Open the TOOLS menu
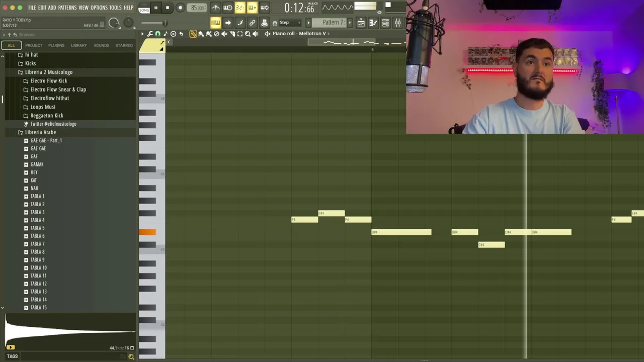Image resolution: width=644 pixels, height=362 pixels. pos(115,8)
